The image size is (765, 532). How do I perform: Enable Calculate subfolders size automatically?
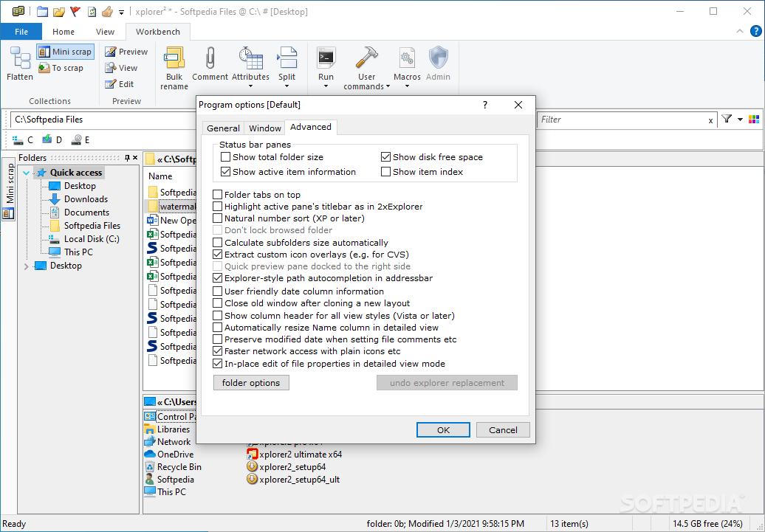(x=218, y=242)
